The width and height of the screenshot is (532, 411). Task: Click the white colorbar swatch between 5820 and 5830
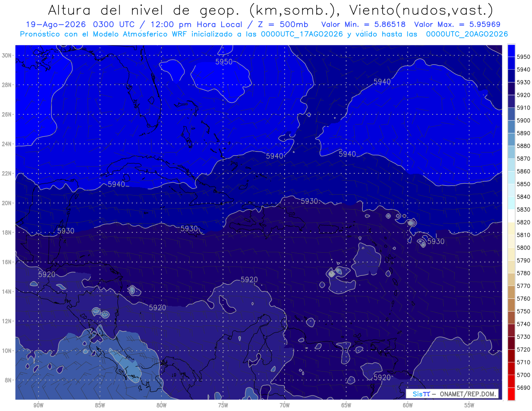[511, 215]
